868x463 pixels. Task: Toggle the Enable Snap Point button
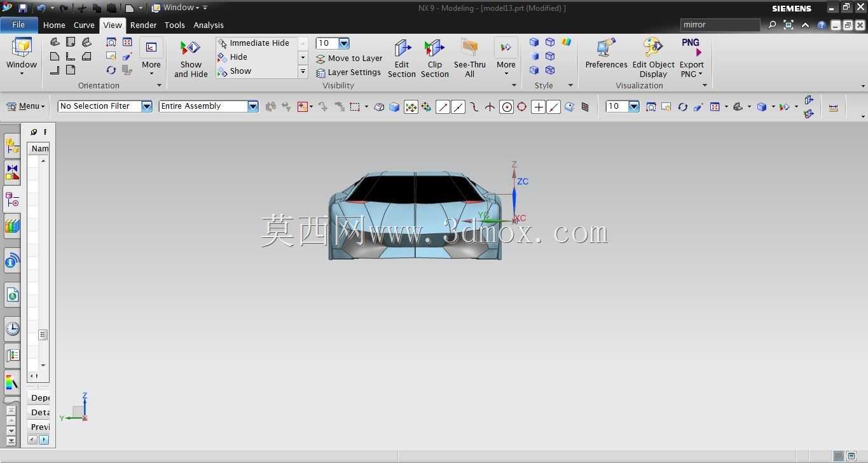(x=411, y=107)
